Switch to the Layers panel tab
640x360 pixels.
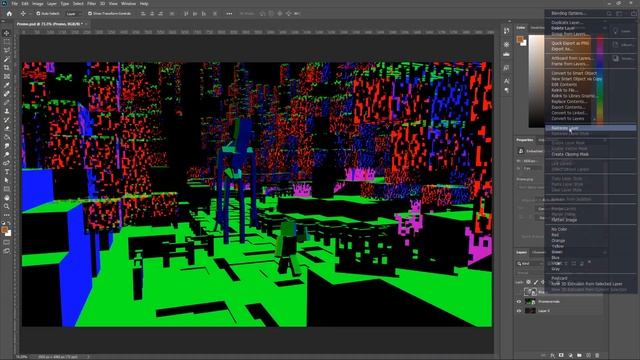point(522,252)
